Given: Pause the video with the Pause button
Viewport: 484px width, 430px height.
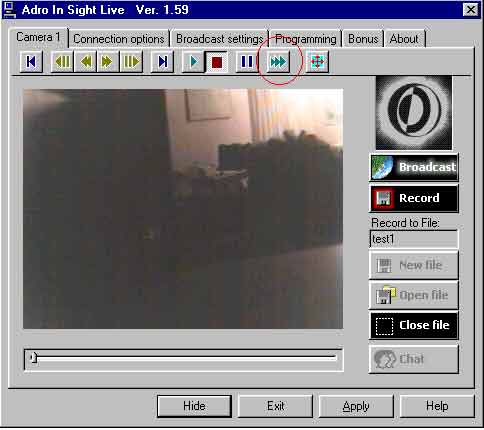Looking at the screenshot, I should coord(247,62).
